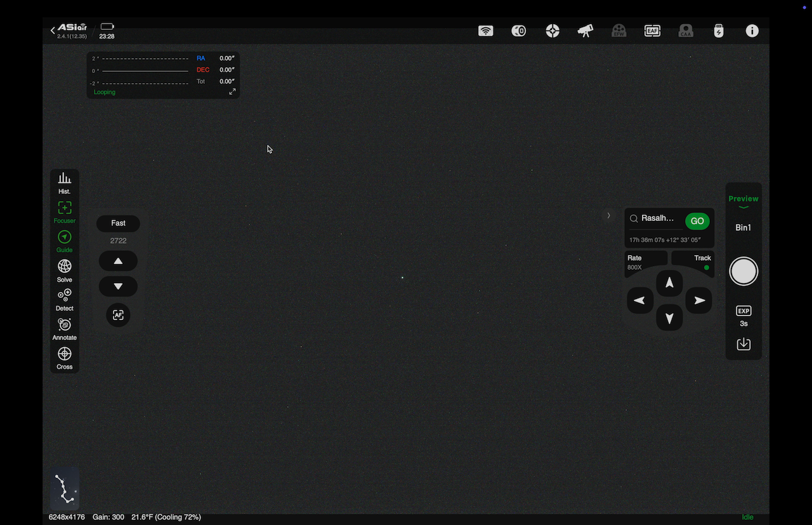Slew mount east right arrow

coord(699,300)
